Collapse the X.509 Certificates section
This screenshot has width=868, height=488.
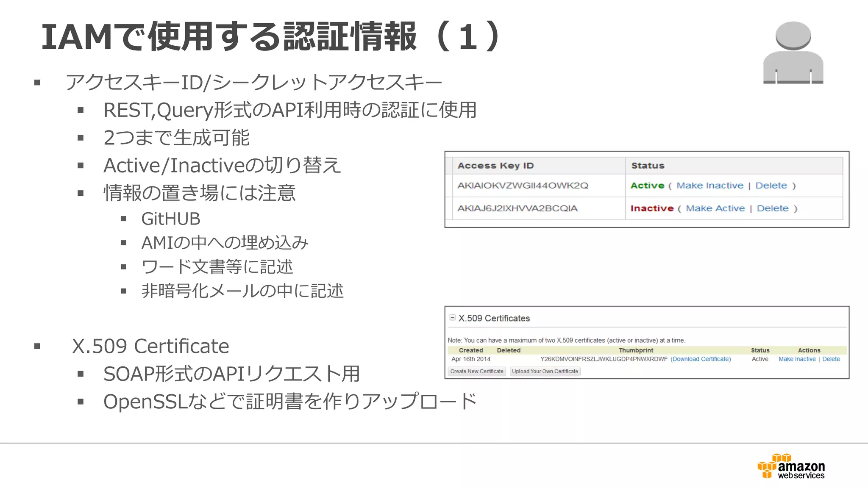(452, 317)
